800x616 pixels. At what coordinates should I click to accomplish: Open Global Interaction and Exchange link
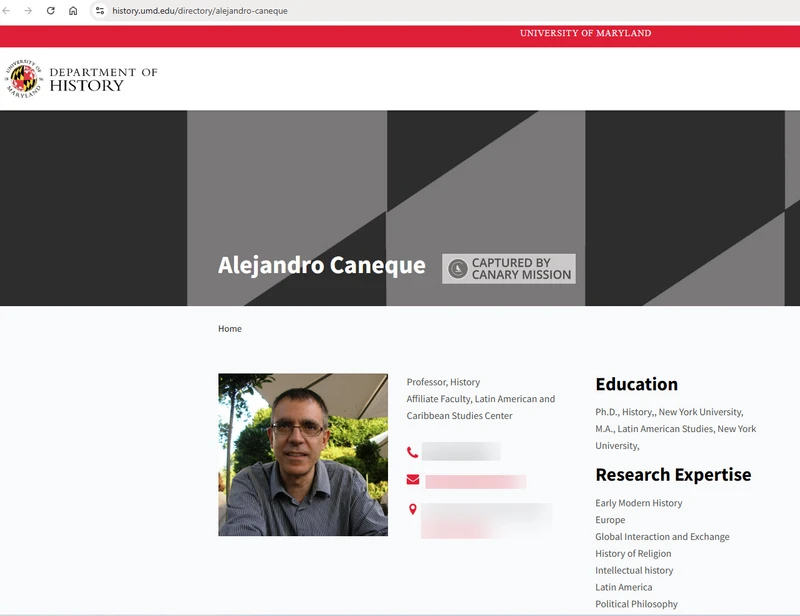[x=662, y=537]
